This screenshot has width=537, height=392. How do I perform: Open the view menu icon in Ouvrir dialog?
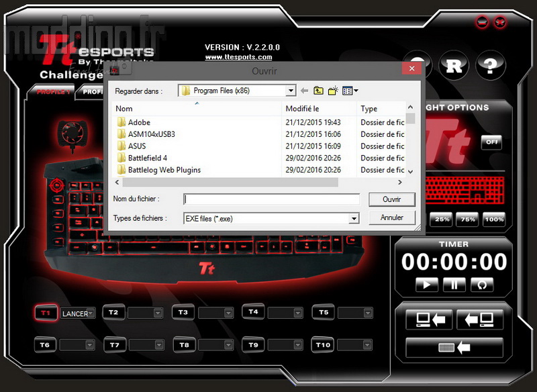(350, 91)
